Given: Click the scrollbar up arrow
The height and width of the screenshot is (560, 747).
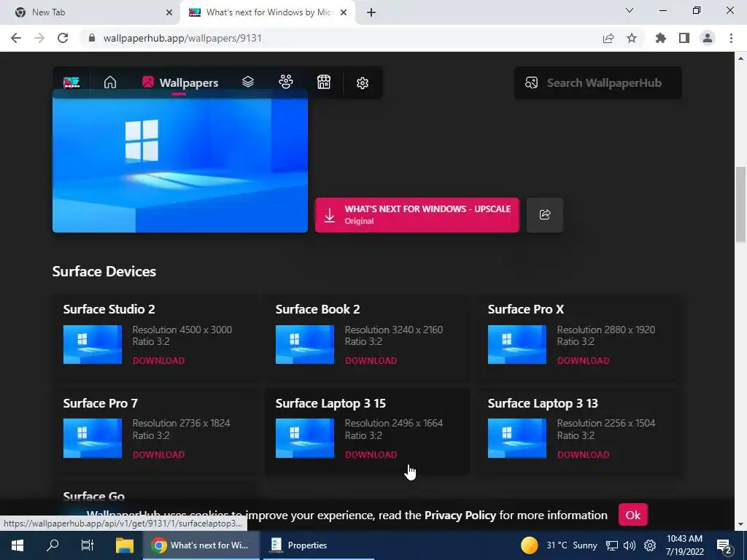Looking at the screenshot, I should click(x=740, y=58).
